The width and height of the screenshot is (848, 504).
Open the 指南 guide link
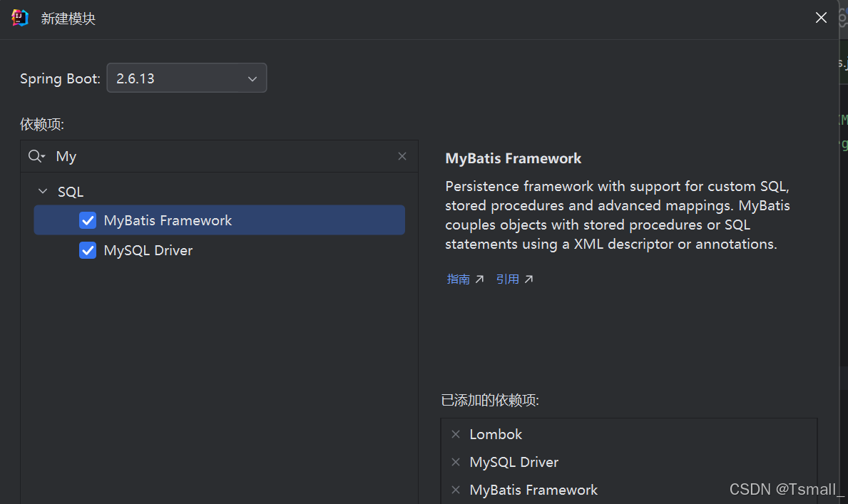tap(465, 279)
